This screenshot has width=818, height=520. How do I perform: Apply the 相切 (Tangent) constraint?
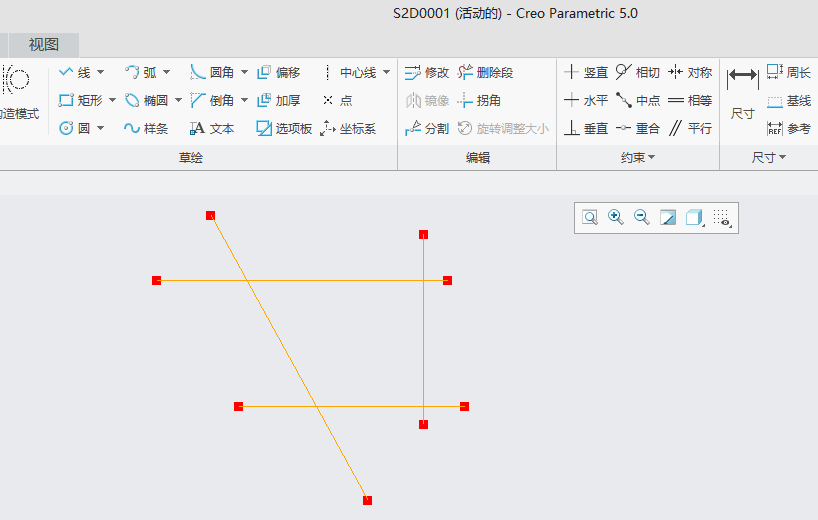point(637,72)
